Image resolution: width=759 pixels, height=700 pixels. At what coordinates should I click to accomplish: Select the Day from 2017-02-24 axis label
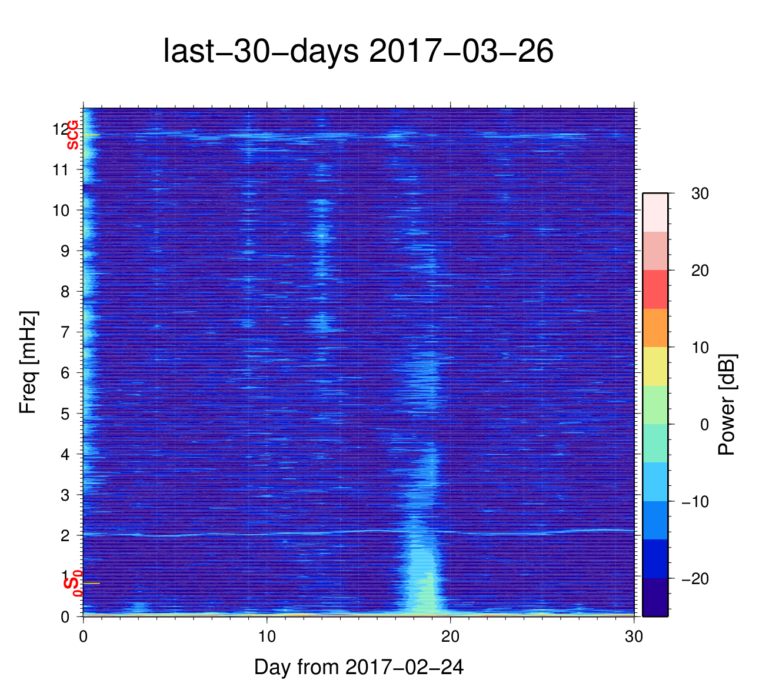358,667
